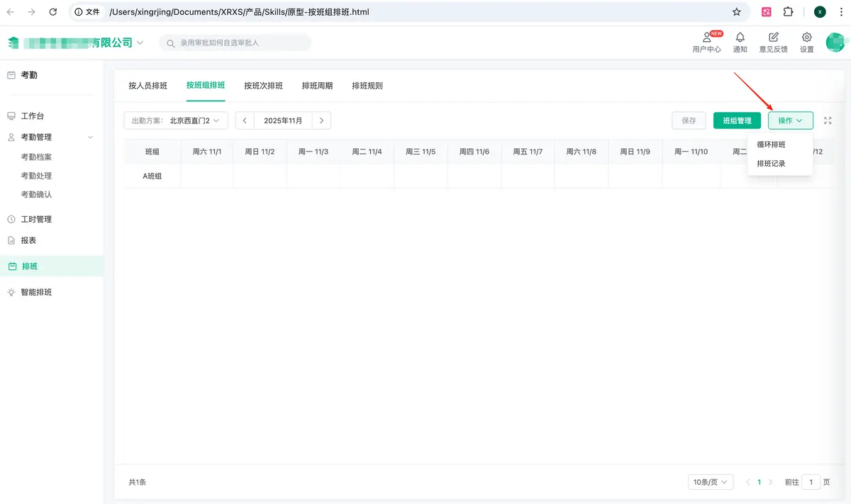The image size is (851, 504).
Task: Open the 用户中心 user center icon
Action: coord(706,38)
